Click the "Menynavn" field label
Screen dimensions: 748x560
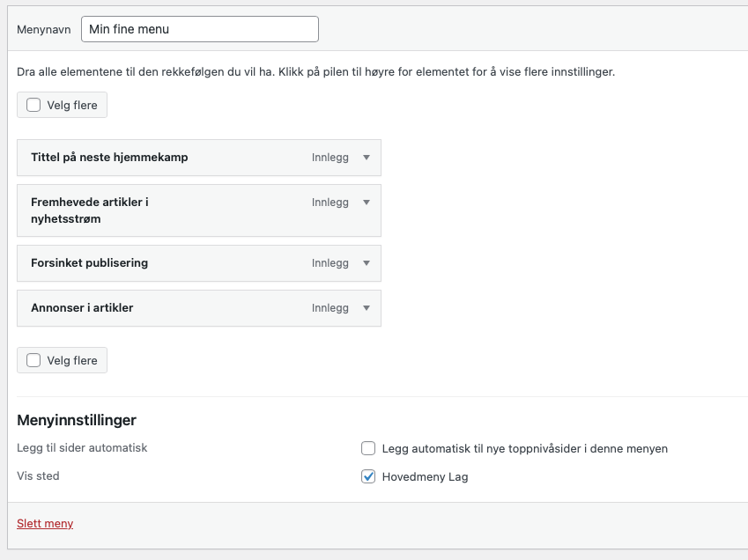pos(44,30)
